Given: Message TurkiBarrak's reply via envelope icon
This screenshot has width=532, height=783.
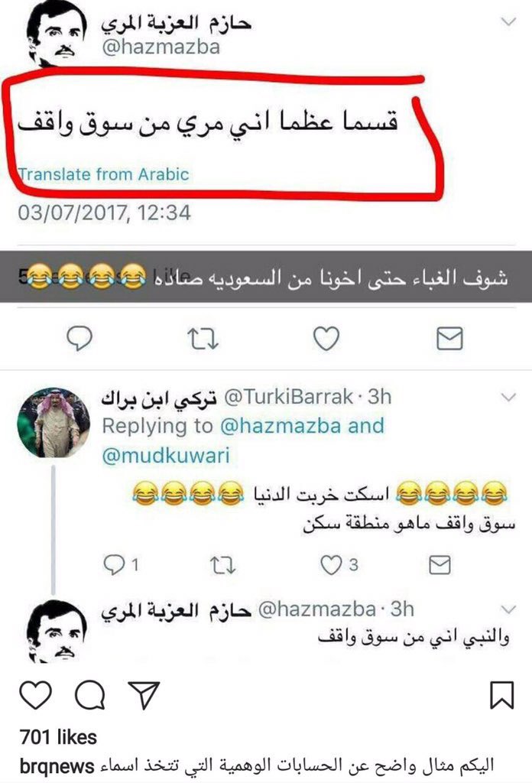Looking at the screenshot, I should (440, 565).
